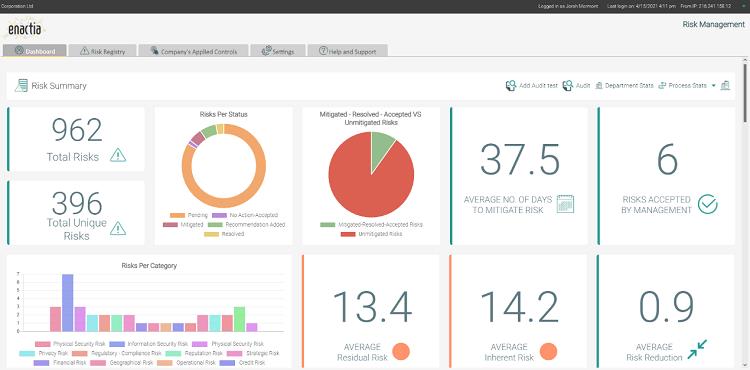750x370 pixels.
Task: Click the Credit Risk legend entry
Action: pyautogui.click(x=242, y=363)
